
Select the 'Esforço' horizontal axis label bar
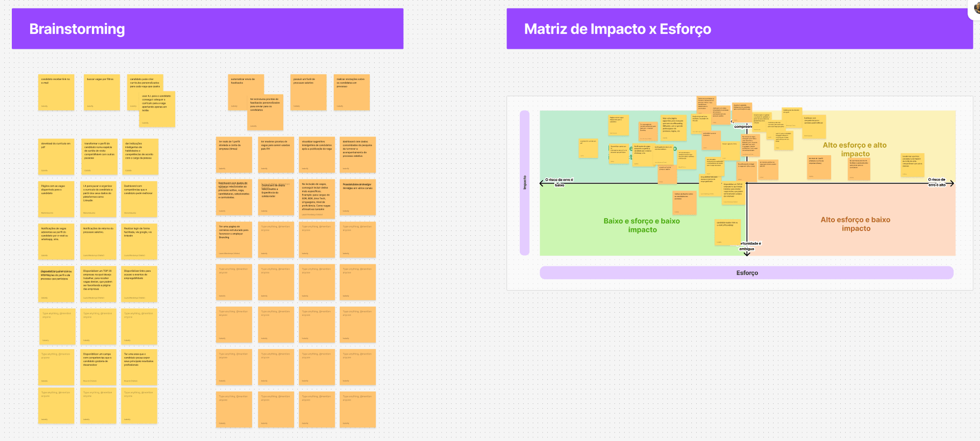coord(747,273)
